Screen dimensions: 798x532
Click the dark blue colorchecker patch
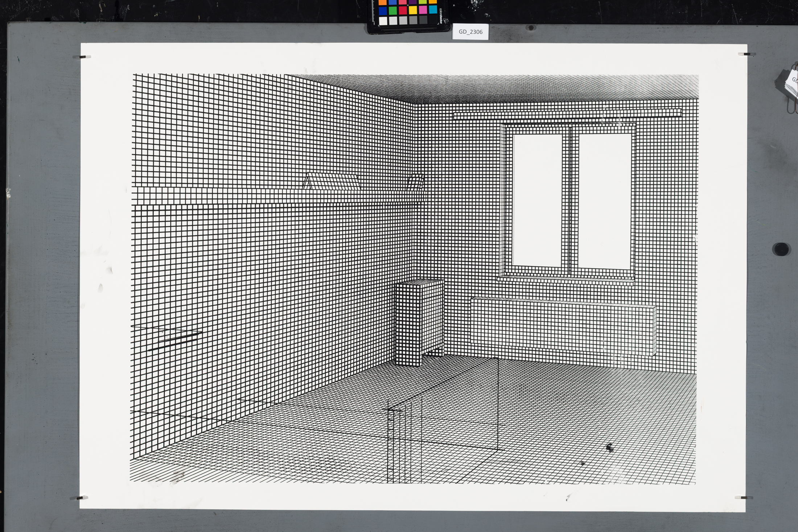coord(383,11)
